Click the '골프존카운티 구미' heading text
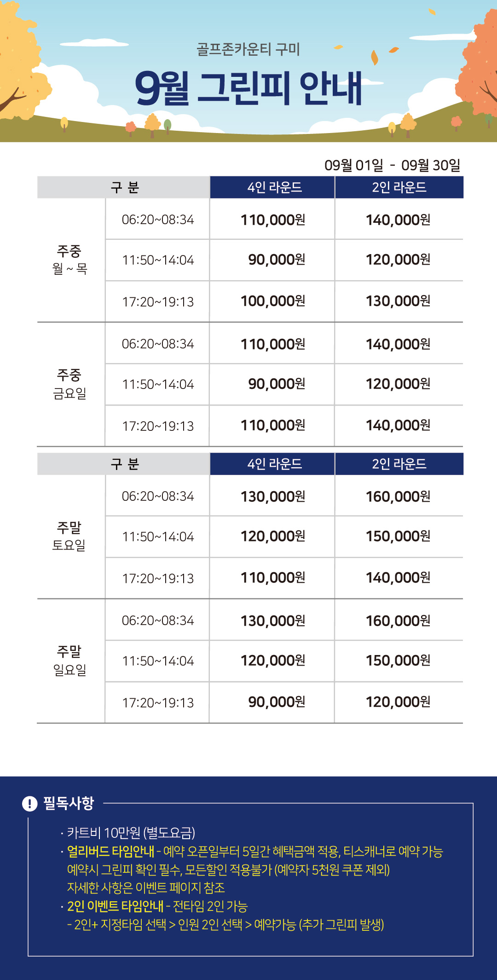The width and height of the screenshot is (497, 980). coord(248,49)
